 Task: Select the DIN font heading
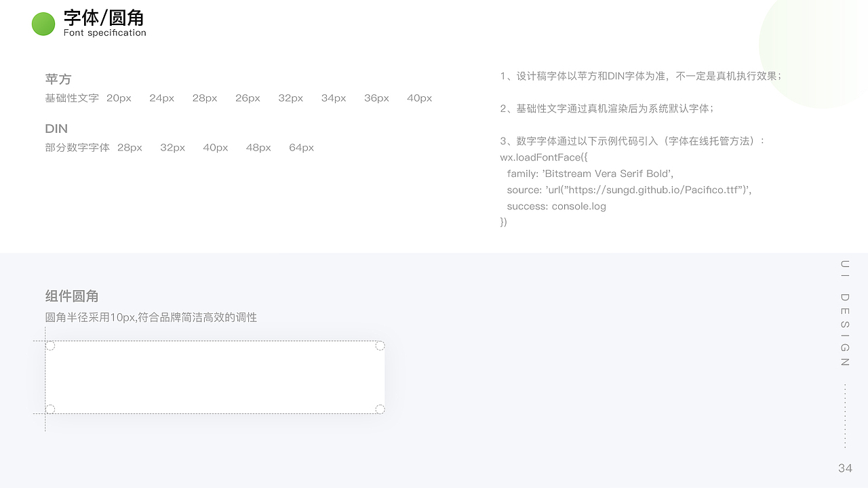(x=56, y=129)
